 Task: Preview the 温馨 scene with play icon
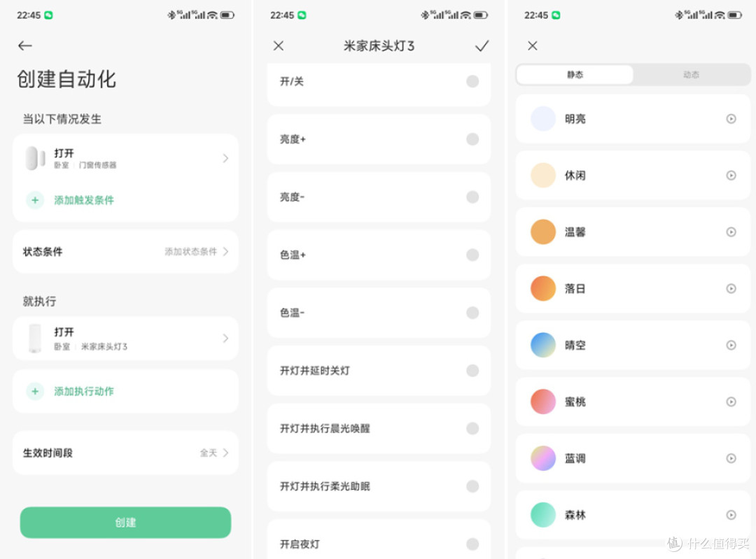[x=731, y=232]
